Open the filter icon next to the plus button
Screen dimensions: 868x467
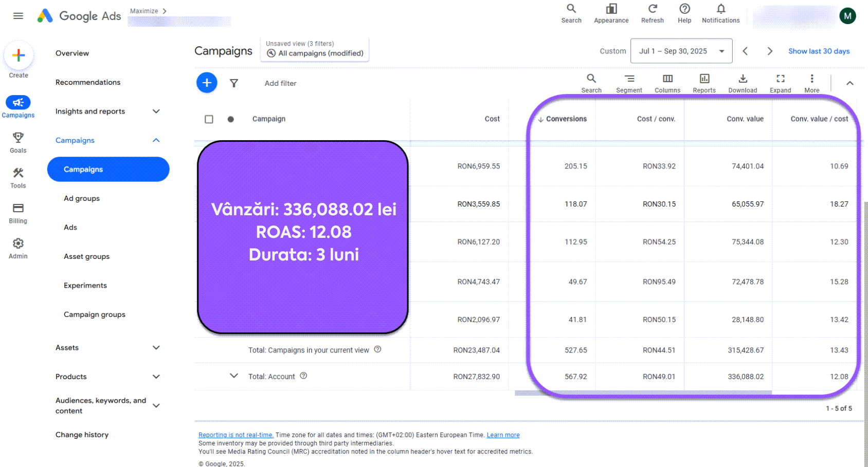click(234, 83)
